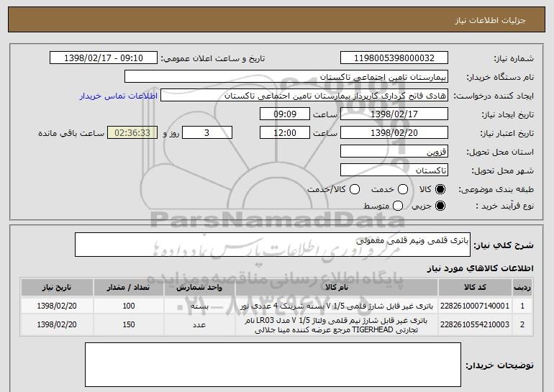Click the نوع فرآیند خرید label

coord(504,206)
